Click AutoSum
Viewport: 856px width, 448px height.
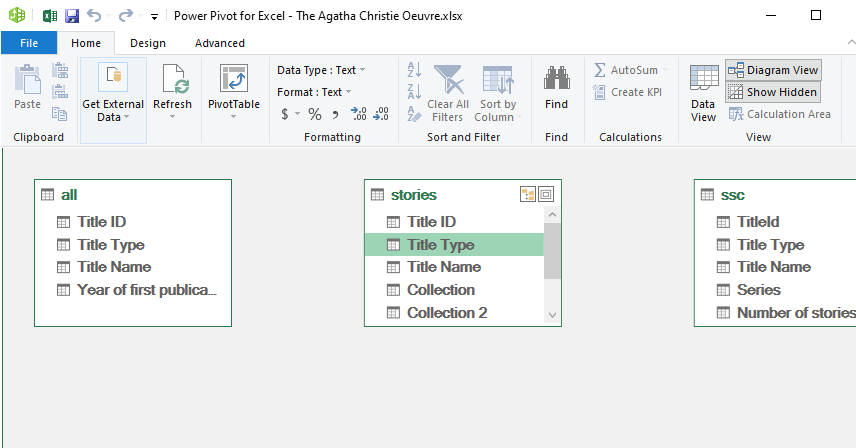coord(626,70)
